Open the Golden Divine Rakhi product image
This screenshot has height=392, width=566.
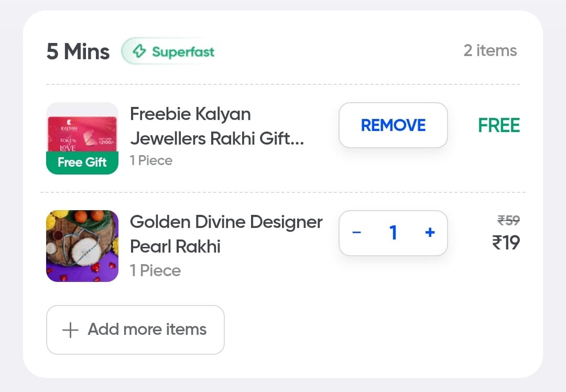point(82,246)
